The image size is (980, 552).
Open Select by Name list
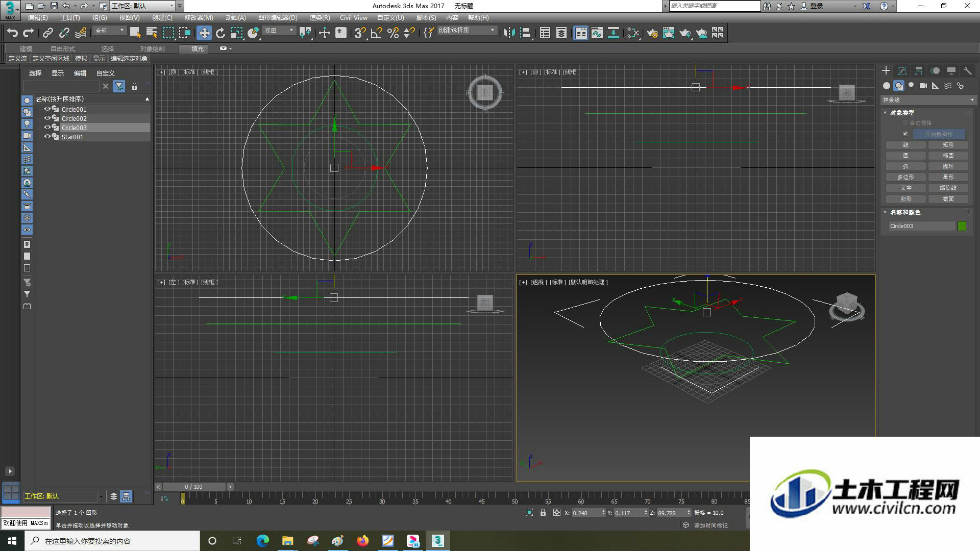(152, 33)
